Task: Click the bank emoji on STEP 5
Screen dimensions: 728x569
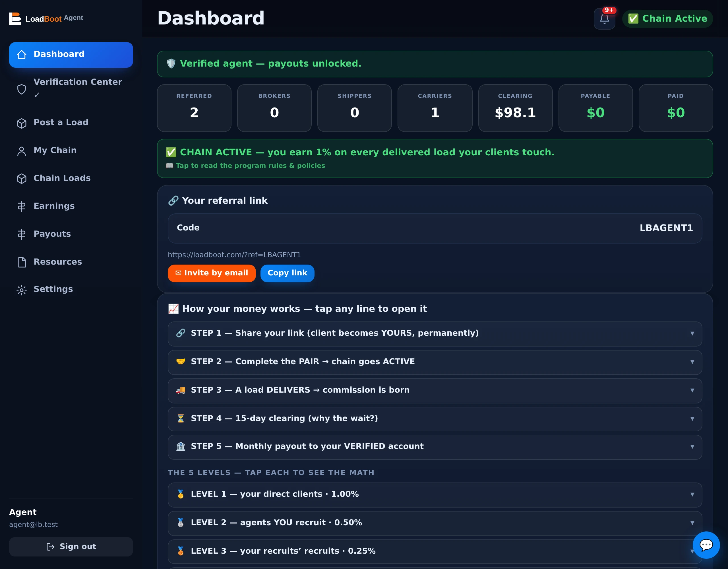Action: coord(181,446)
